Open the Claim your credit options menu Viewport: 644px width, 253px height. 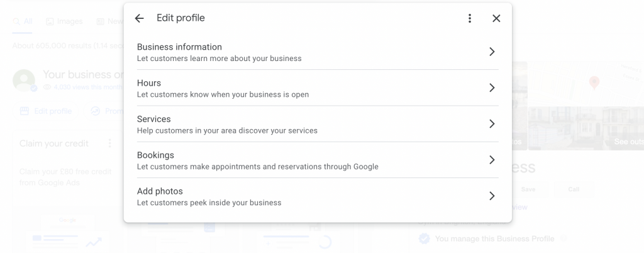point(110,143)
